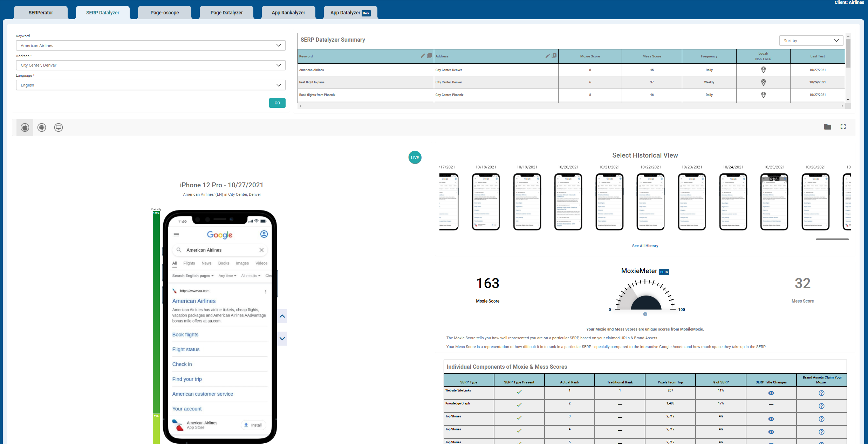Click the up chevron beside phone preview

[x=282, y=316]
